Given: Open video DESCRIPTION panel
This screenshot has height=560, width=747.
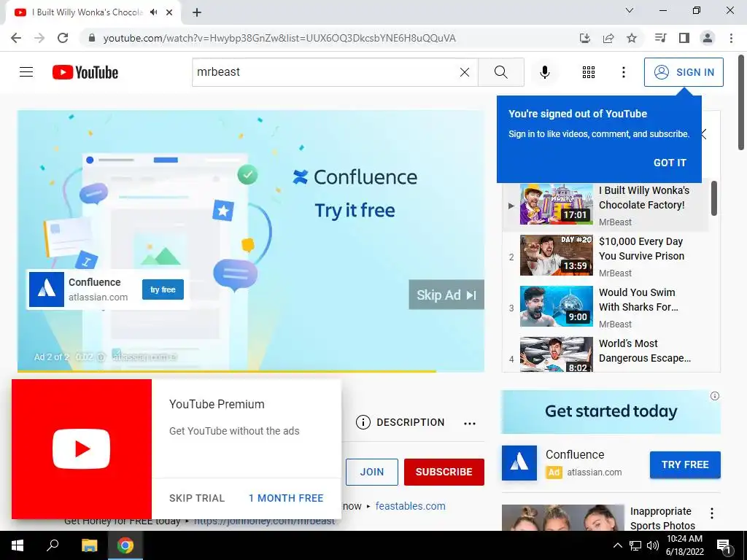Looking at the screenshot, I should pos(400,422).
